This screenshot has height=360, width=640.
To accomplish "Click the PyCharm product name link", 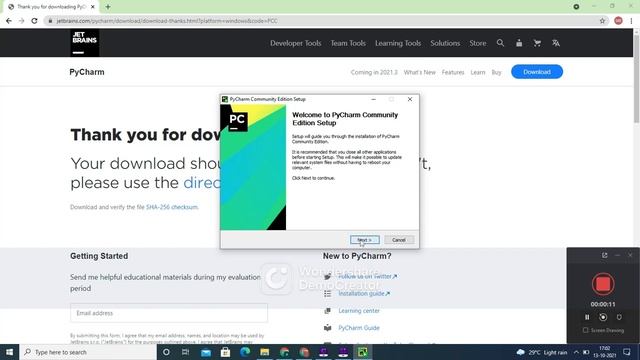I will point(87,72).
